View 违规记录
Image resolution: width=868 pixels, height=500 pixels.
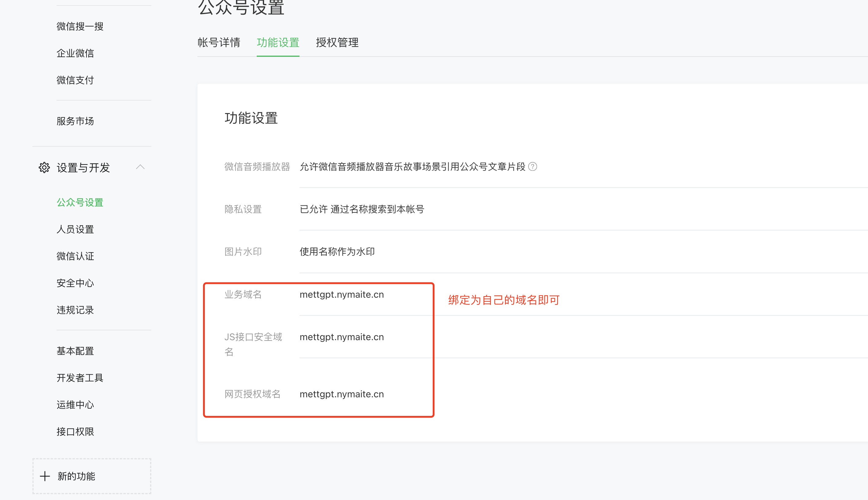click(x=75, y=310)
